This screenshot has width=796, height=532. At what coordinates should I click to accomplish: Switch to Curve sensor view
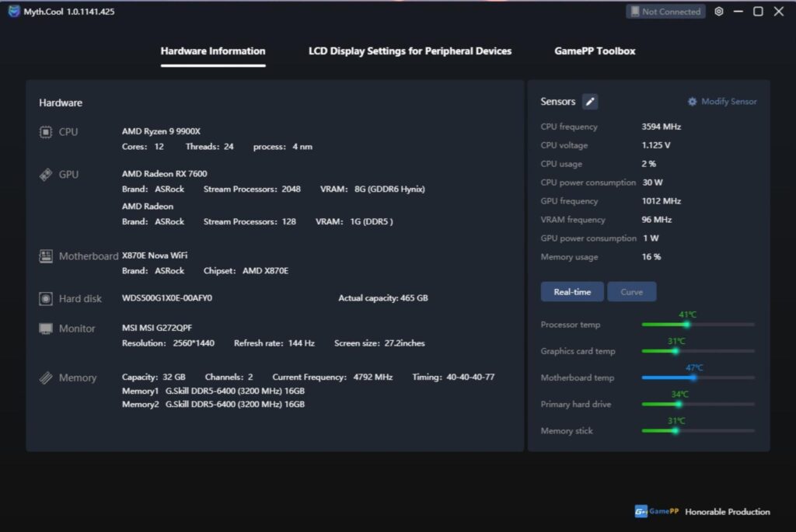point(631,291)
